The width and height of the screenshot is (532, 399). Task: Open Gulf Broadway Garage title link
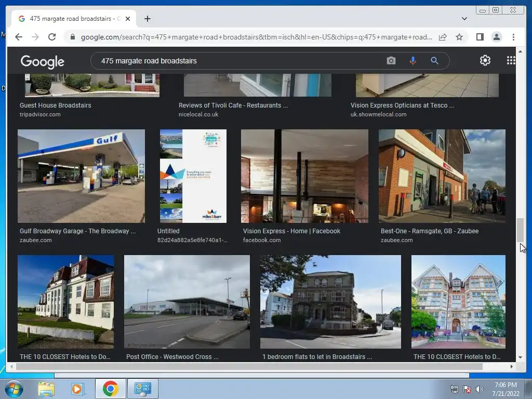pos(77,231)
